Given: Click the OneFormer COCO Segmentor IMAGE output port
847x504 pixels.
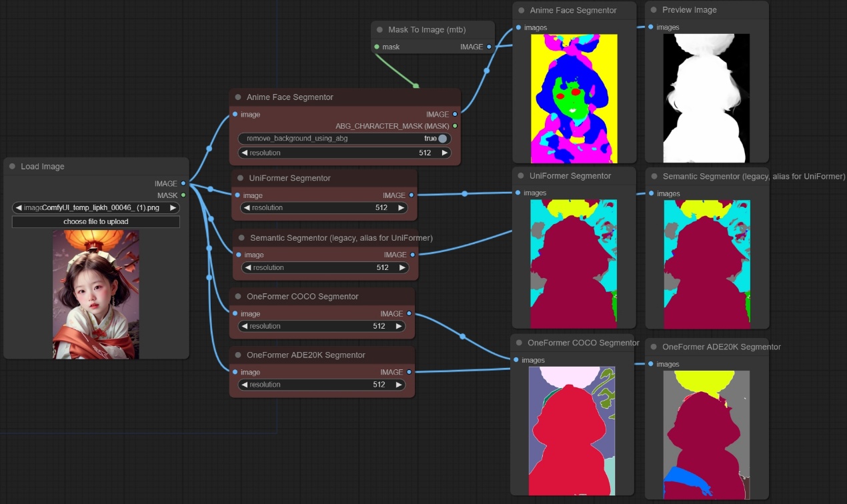Looking at the screenshot, I should [409, 313].
